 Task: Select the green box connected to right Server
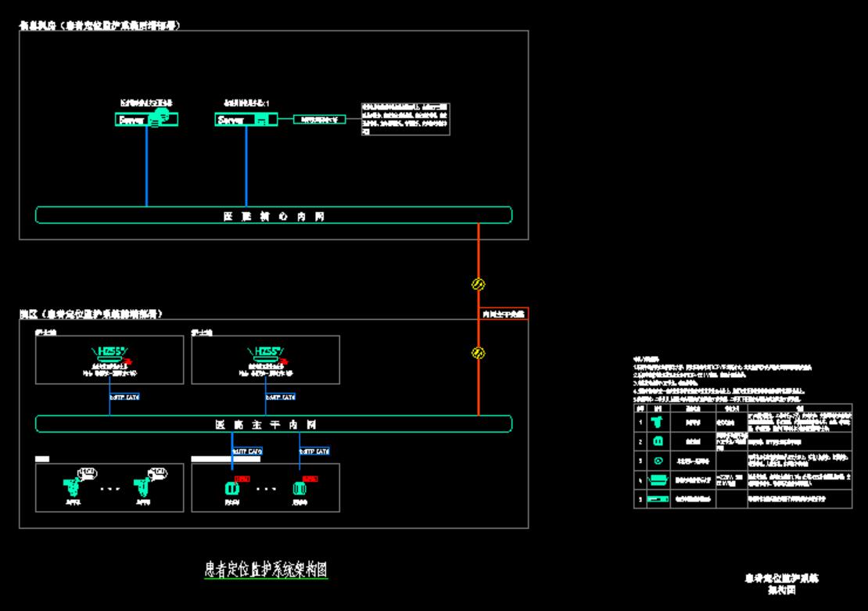[x=319, y=120]
